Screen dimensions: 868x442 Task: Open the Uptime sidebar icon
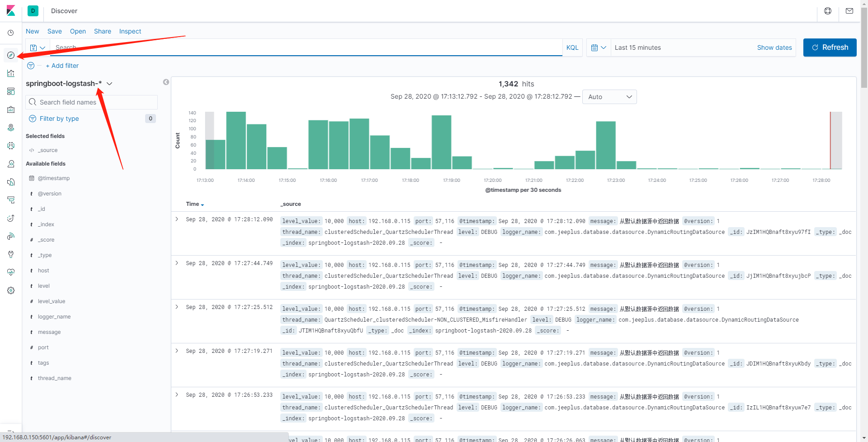(x=11, y=218)
